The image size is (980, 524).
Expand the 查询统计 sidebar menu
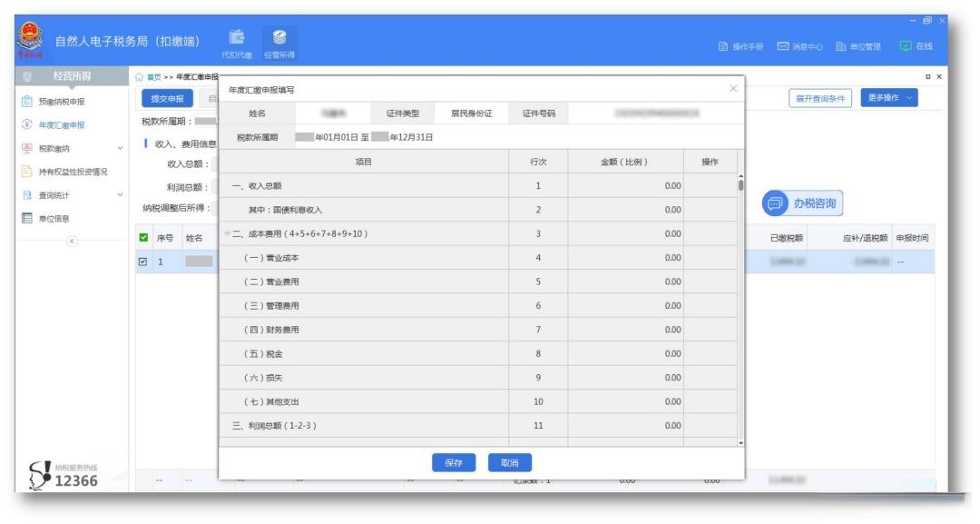[72, 195]
